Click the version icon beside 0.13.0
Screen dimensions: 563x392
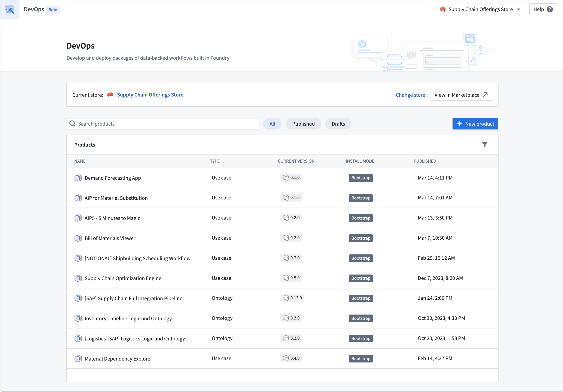286,298
